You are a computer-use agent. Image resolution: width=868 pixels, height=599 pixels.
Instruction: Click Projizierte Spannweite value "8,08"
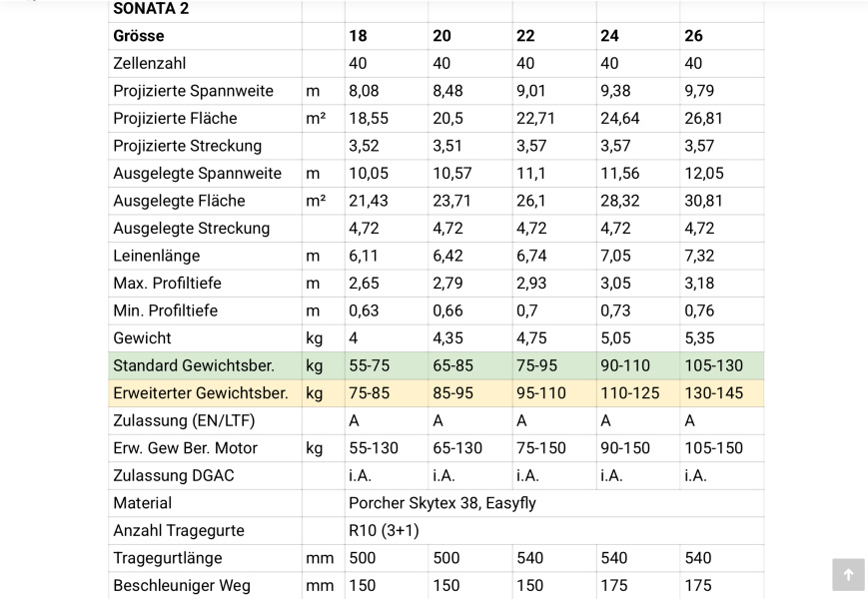click(364, 91)
